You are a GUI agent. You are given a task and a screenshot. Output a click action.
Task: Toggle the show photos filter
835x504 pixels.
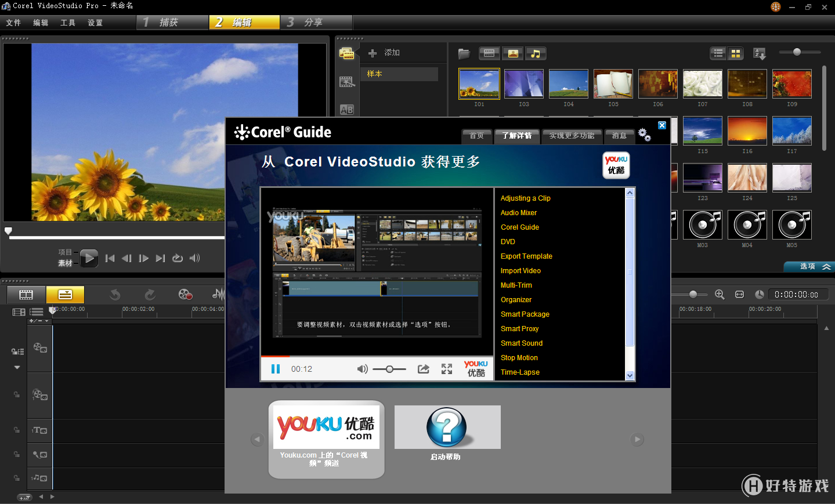513,53
